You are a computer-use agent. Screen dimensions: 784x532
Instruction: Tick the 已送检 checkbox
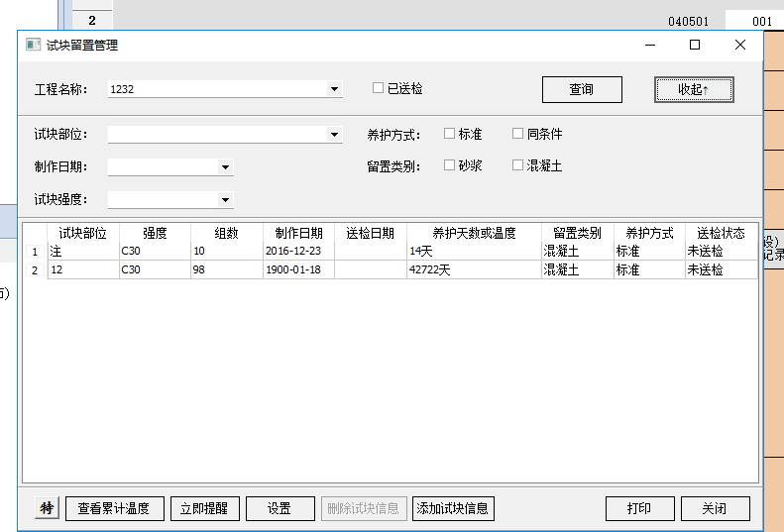coord(378,88)
